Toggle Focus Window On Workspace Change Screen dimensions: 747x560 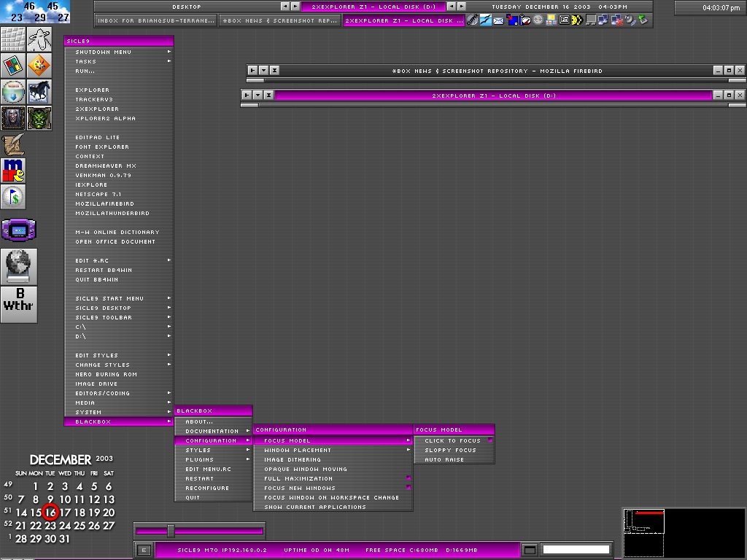click(x=333, y=497)
